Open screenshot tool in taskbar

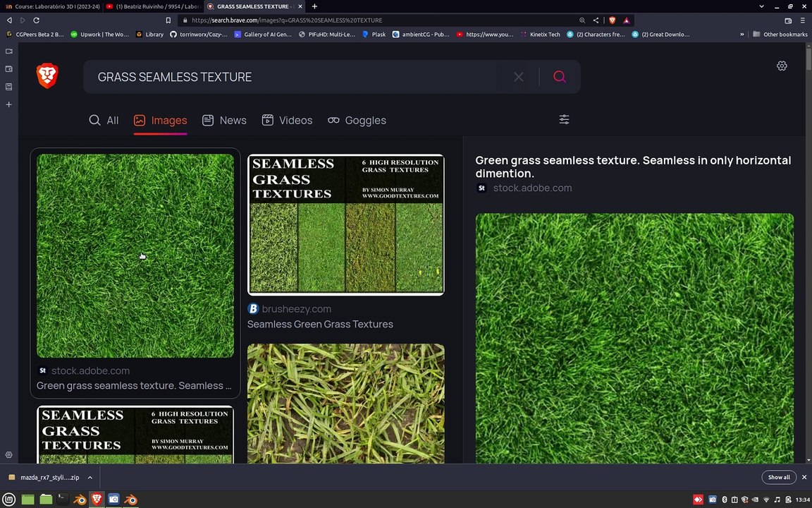pyautogui.click(x=114, y=500)
